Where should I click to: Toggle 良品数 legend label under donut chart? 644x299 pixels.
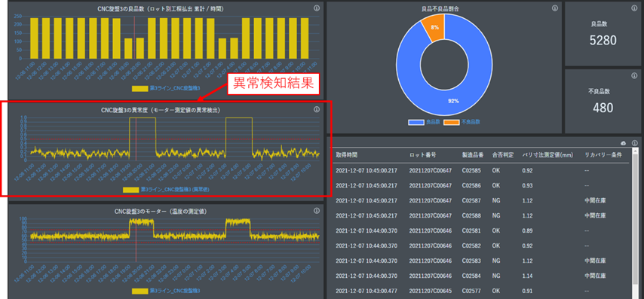pos(433,122)
